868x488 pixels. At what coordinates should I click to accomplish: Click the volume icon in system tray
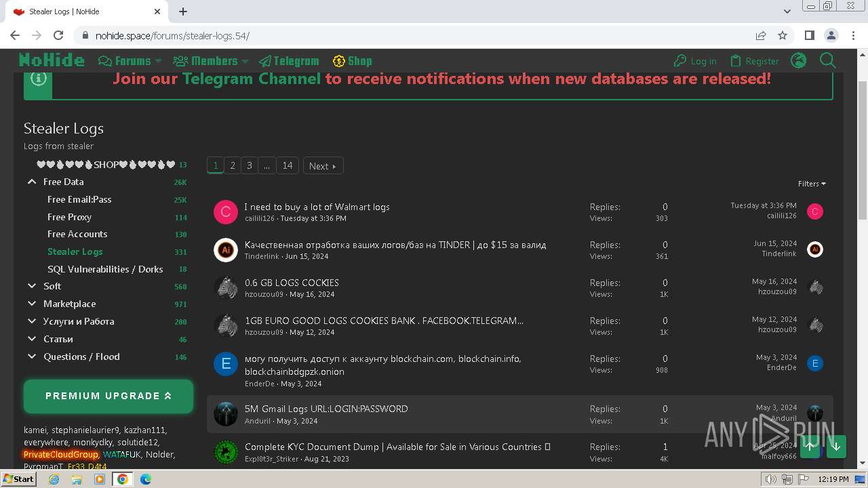click(771, 479)
